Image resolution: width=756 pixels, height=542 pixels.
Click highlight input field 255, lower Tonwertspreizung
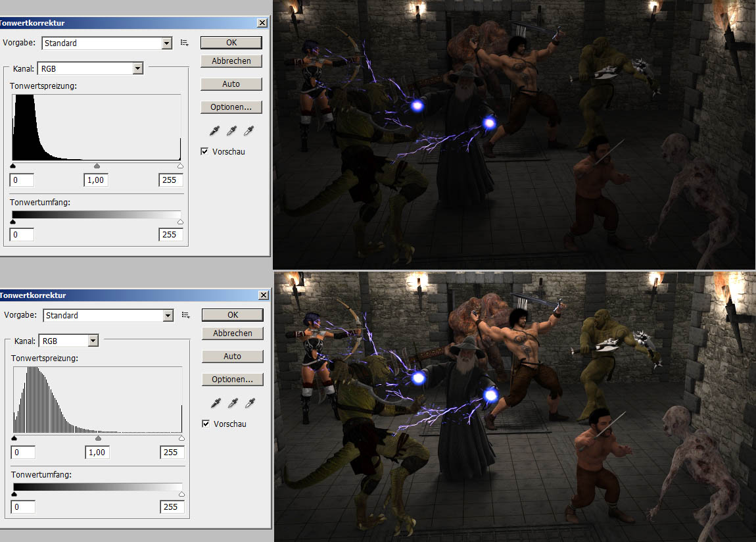pos(173,453)
